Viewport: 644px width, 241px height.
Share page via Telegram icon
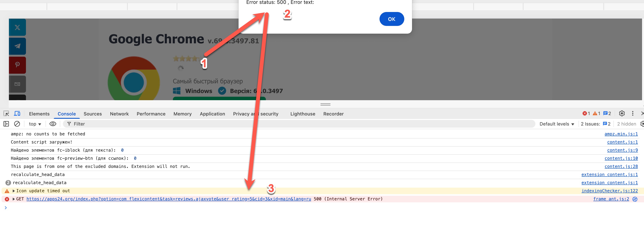tap(17, 46)
